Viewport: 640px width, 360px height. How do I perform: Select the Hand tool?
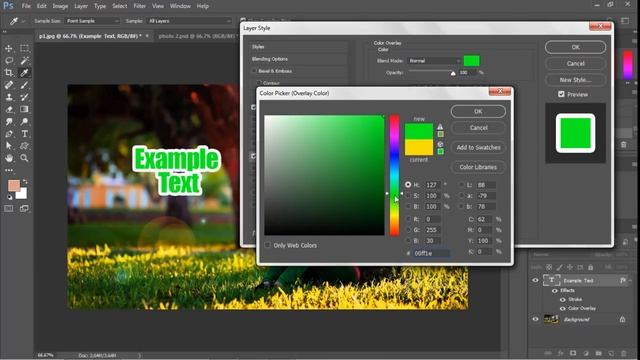(9, 158)
